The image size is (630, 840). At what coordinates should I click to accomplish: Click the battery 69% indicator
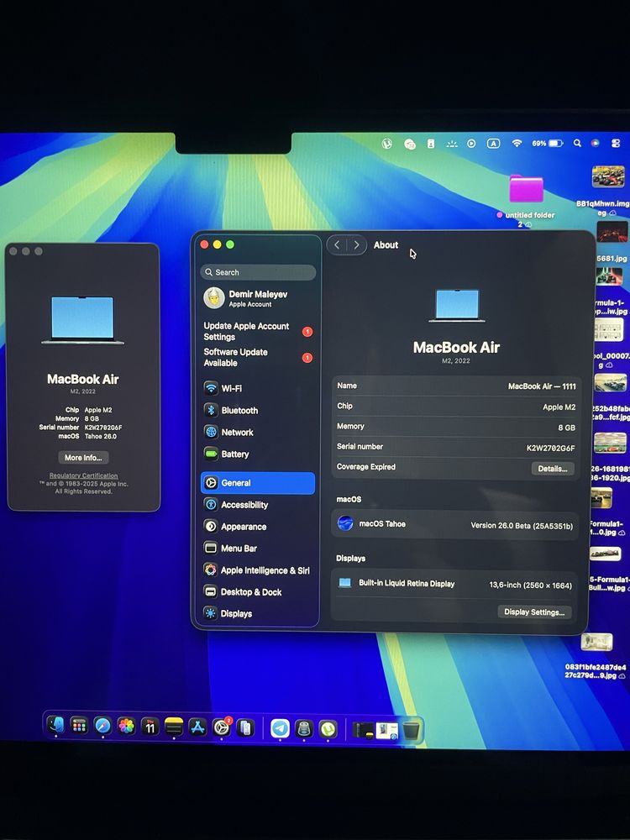coord(547,144)
